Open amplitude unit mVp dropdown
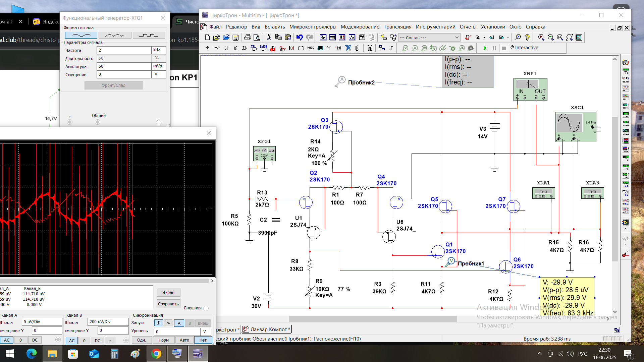 pos(159,66)
